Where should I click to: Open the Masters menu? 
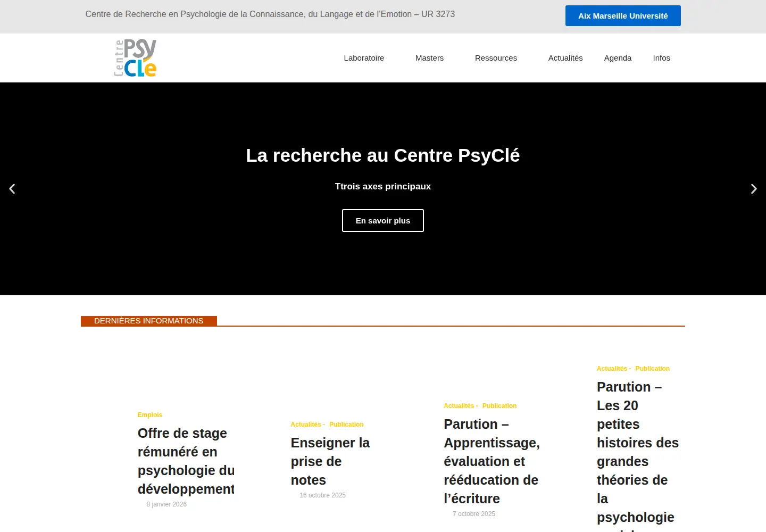point(429,58)
